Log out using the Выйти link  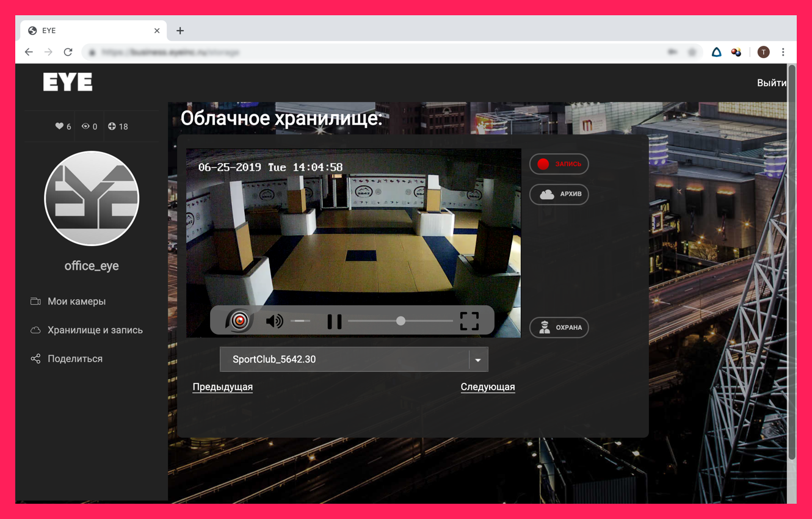click(771, 82)
